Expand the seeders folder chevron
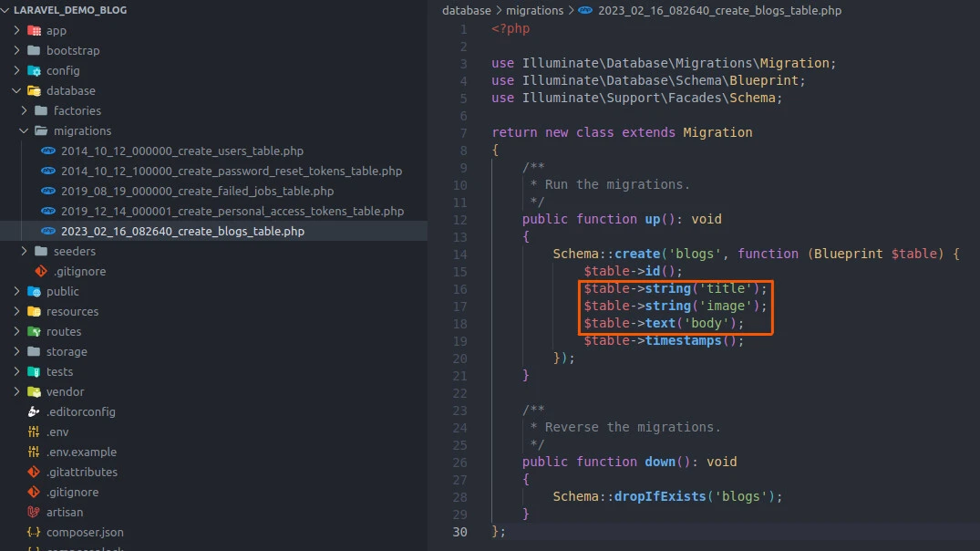This screenshot has height=551, width=980. coord(25,252)
